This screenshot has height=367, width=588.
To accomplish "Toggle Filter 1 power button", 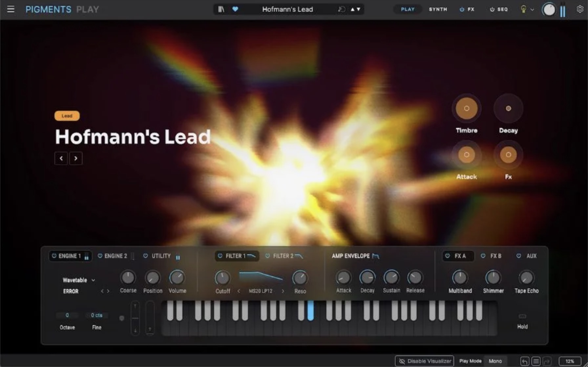I will click(220, 256).
